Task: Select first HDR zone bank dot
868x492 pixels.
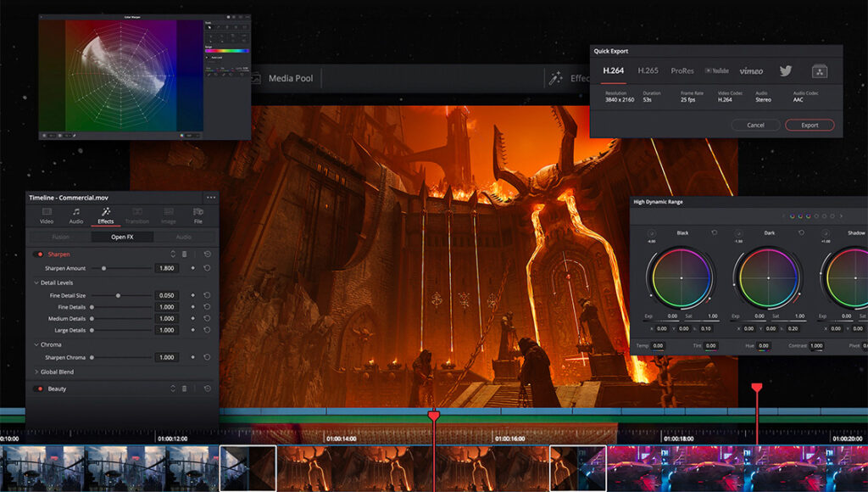Action: (793, 216)
